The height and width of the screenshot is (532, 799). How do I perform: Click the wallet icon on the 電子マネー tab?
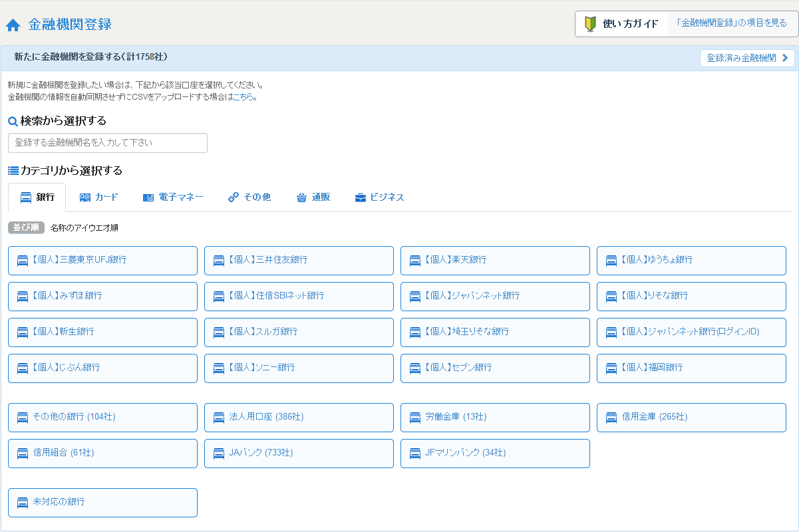[x=148, y=198]
